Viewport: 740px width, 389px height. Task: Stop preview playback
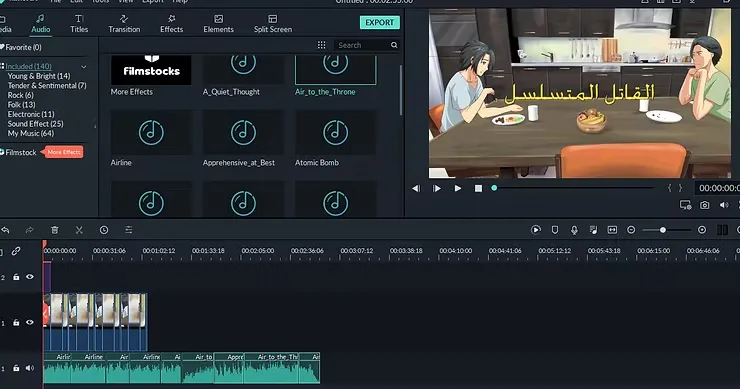tap(478, 188)
